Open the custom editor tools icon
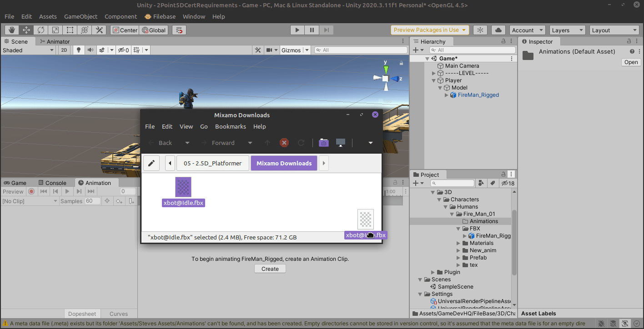 coord(99,30)
